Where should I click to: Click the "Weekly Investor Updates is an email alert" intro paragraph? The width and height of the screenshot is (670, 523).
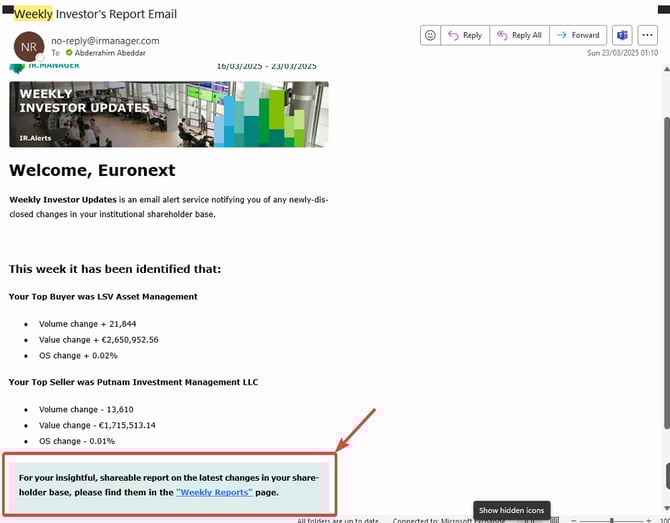pyautogui.click(x=169, y=207)
